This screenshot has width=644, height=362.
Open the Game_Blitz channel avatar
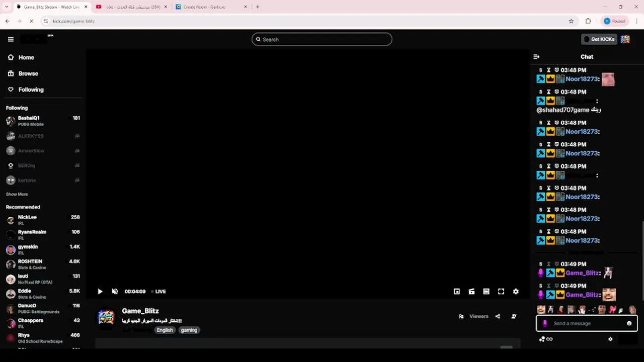[x=106, y=317]
